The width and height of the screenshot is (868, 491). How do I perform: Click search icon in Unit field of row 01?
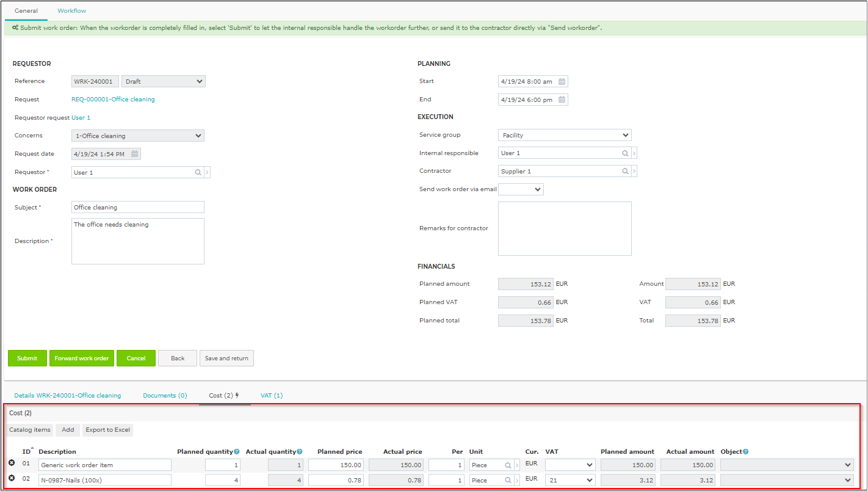tap(508, 465)
